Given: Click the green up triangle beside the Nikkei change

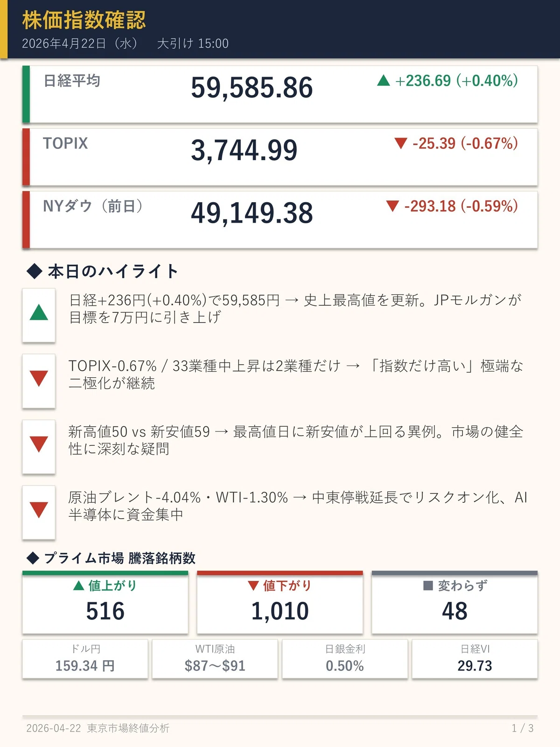Looking at the screenshot, I should tap(383, 81).
